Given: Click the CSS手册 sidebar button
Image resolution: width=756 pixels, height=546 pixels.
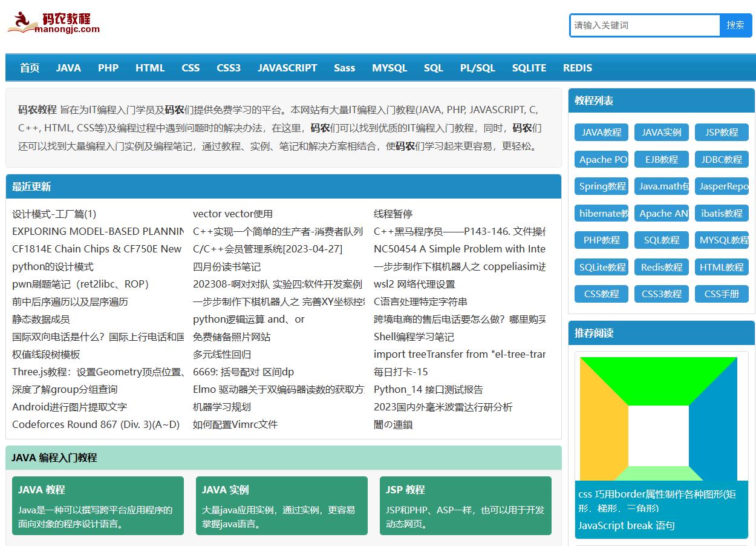Looking at the screenshot, I should (722, 294).
